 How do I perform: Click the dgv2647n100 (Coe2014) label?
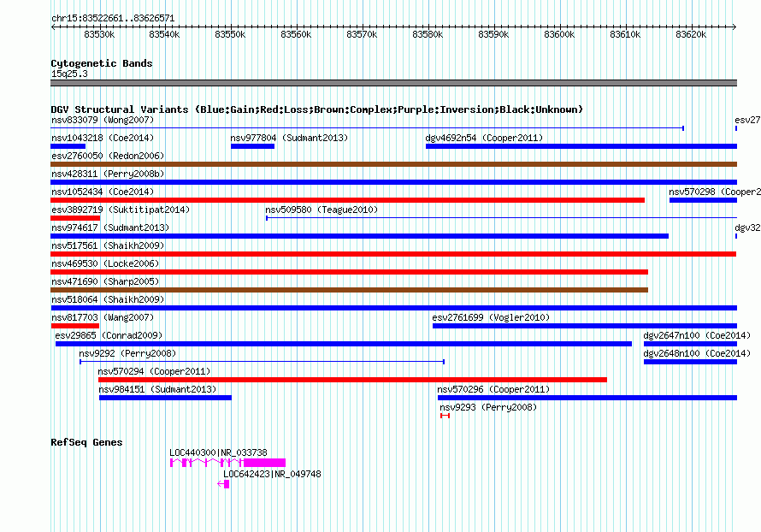[697, 335]
